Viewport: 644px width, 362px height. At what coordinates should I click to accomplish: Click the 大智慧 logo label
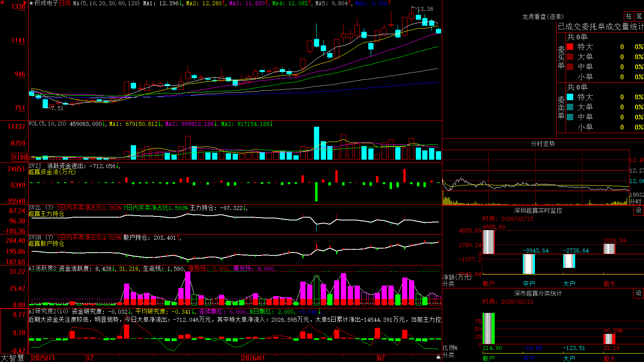coord(12,358)
